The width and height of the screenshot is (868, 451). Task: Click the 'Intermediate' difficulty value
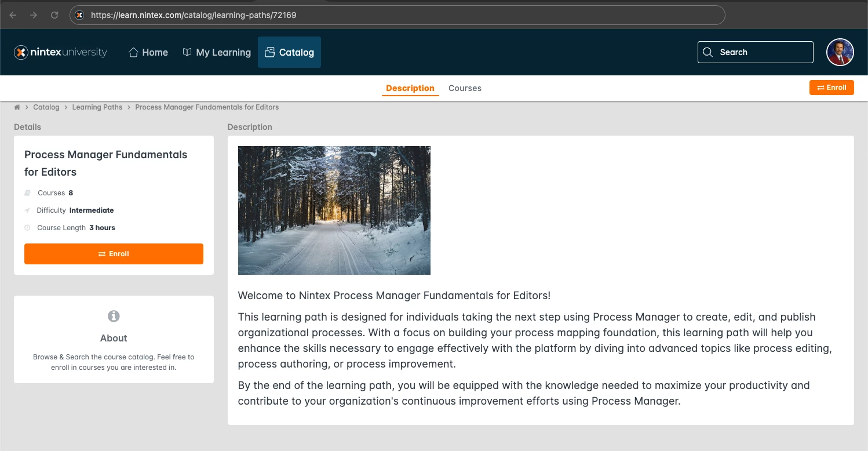coord(92,210)
